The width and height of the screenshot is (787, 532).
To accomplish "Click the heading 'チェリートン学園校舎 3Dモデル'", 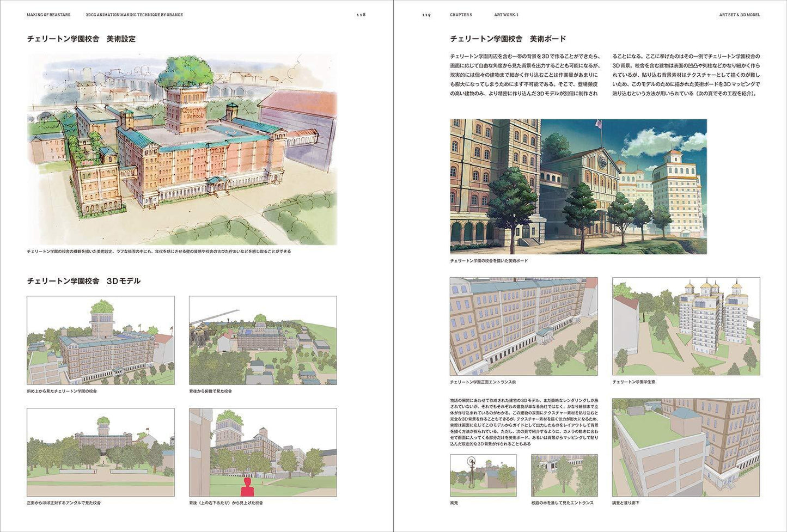I will (x=84, y=281).
